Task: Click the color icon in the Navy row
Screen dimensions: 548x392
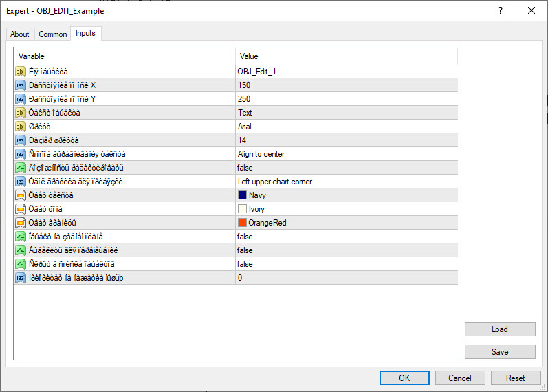Action: [21, 195]
